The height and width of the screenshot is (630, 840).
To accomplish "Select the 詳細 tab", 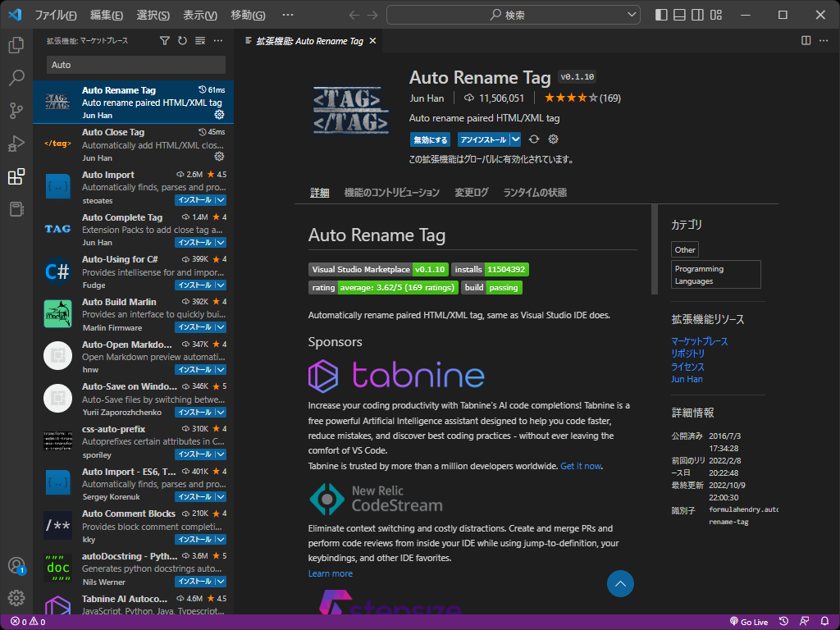I will coord(319,192).
